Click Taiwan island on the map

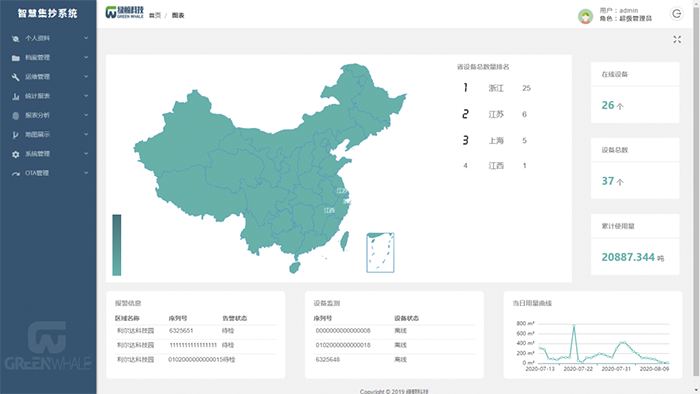(344, 241)
